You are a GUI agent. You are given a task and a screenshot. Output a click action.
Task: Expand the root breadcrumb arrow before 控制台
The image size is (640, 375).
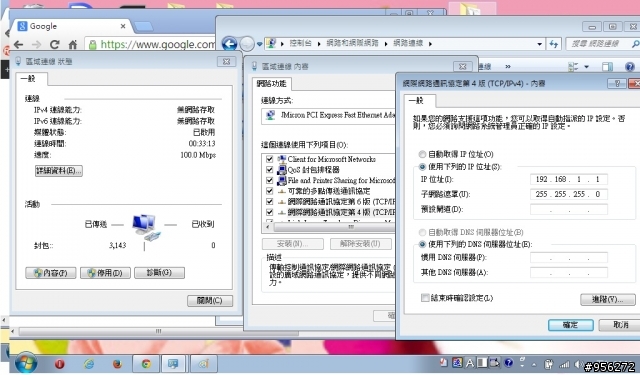282,44
